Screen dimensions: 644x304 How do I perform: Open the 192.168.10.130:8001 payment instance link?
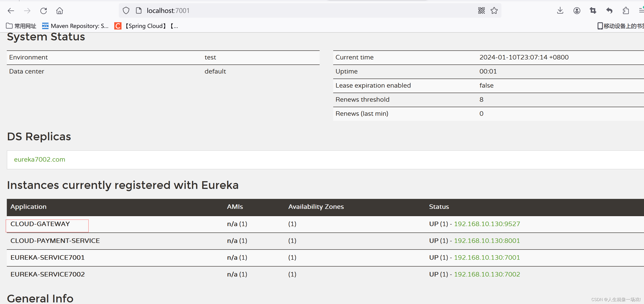[x=487, y=241]
